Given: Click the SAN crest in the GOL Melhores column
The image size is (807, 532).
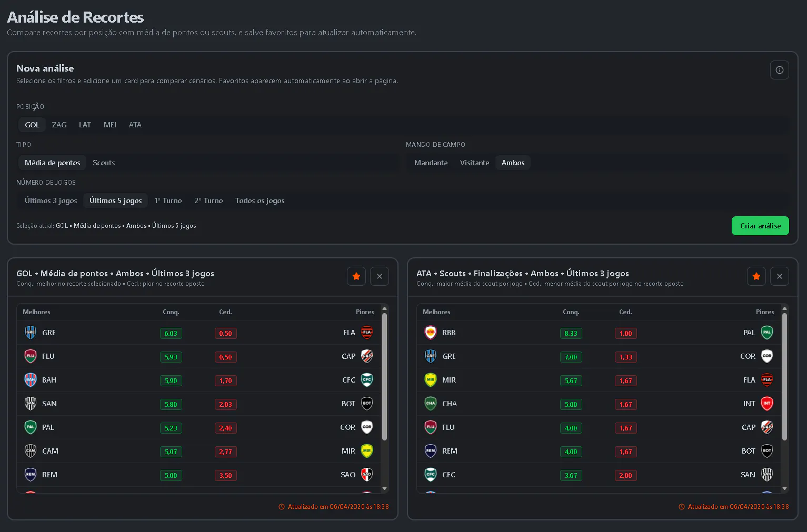Looking at the screenshot, I should point(31,404).
